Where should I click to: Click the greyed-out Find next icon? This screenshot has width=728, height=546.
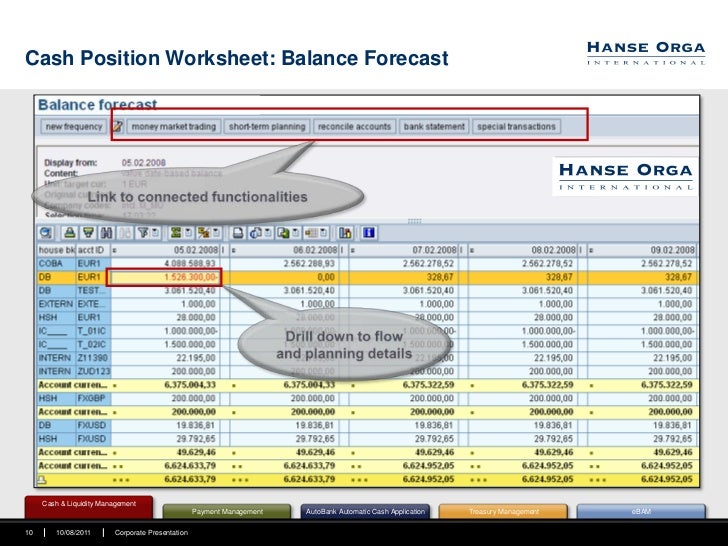click(x=125, y=233)
